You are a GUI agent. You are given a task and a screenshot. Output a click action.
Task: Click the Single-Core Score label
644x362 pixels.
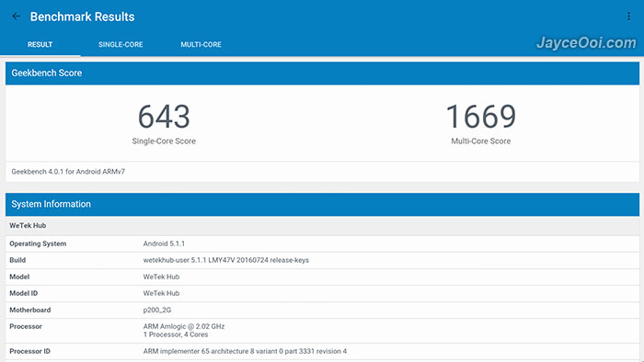pos(164,141)
